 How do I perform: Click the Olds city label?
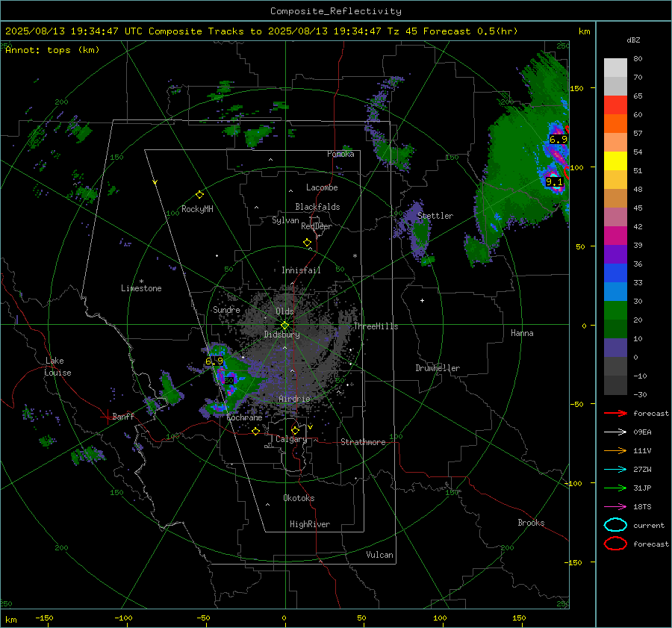[x=284, y=311]
